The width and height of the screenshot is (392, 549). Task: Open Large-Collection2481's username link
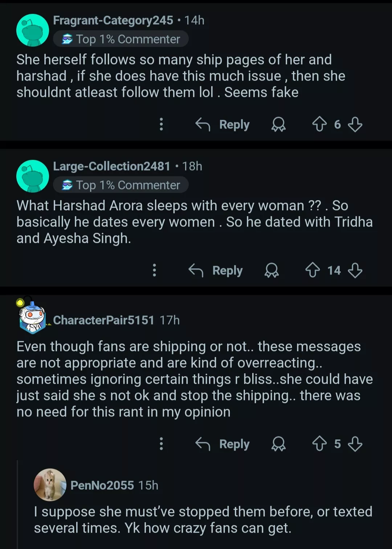[x=111, y=166]
